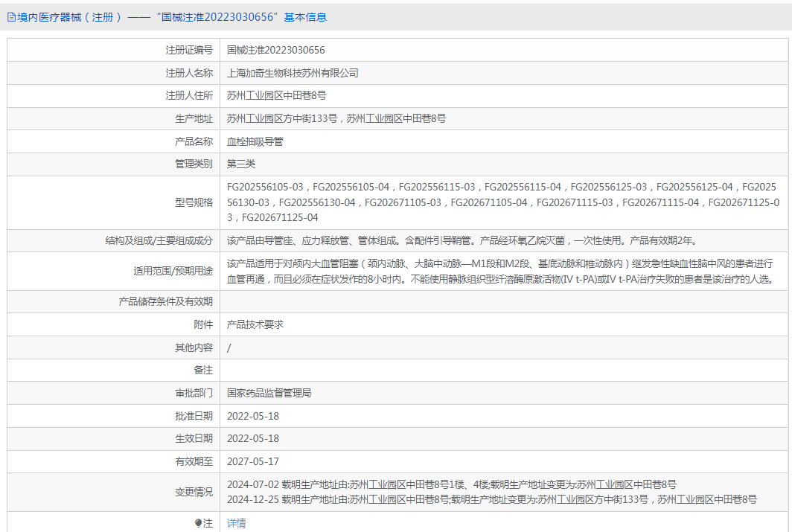
Task: Select the value 第三类
Action: (241, 164)
